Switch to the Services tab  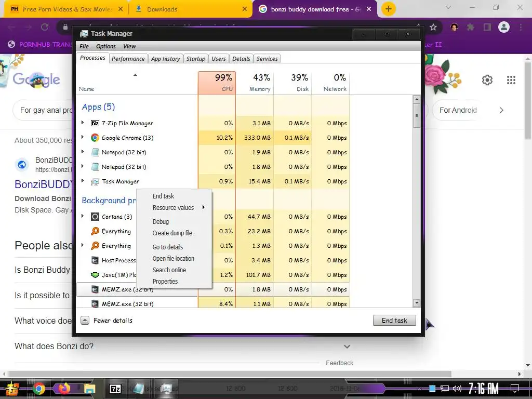coord(267,59)
